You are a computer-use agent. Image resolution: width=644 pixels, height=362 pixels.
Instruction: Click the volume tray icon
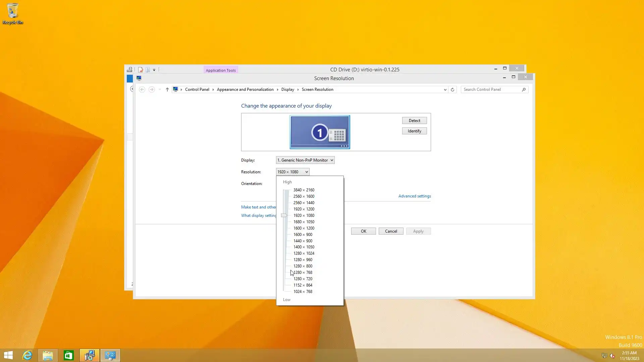[612, 356]
